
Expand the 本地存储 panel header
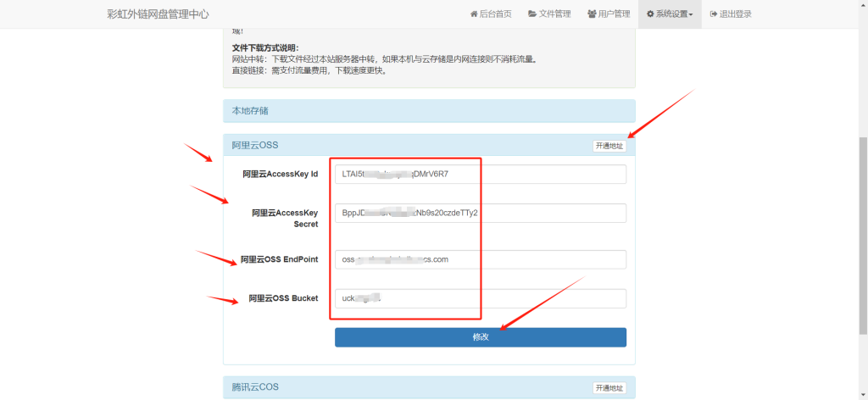[429, 111]
